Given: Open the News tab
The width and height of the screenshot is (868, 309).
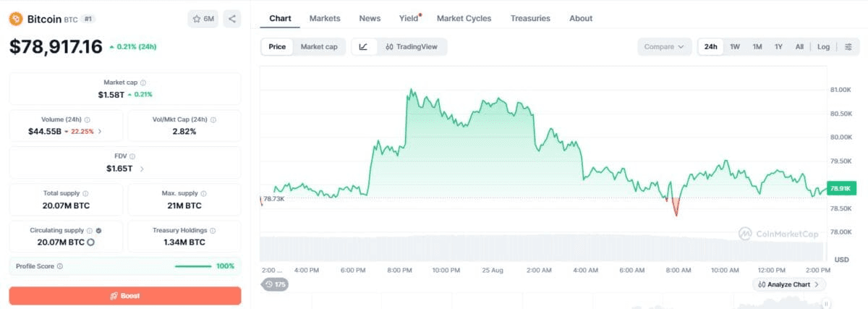Looking at the screenshot, I should pos(370,18).
